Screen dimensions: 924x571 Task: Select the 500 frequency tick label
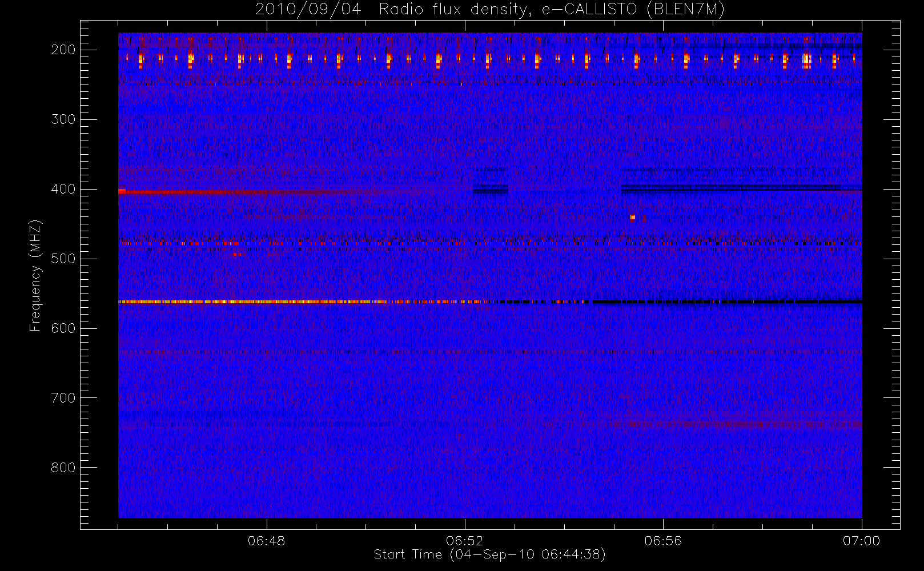(63, 259)
